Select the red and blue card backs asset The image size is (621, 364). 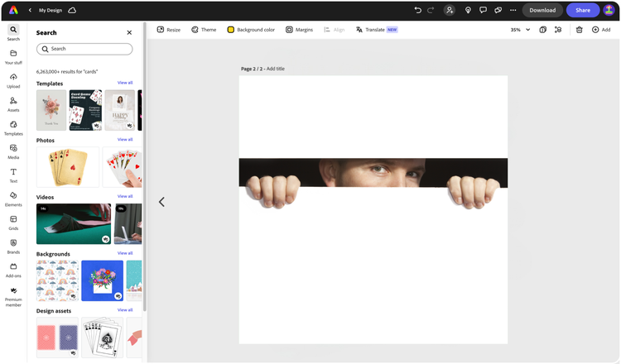57,338
